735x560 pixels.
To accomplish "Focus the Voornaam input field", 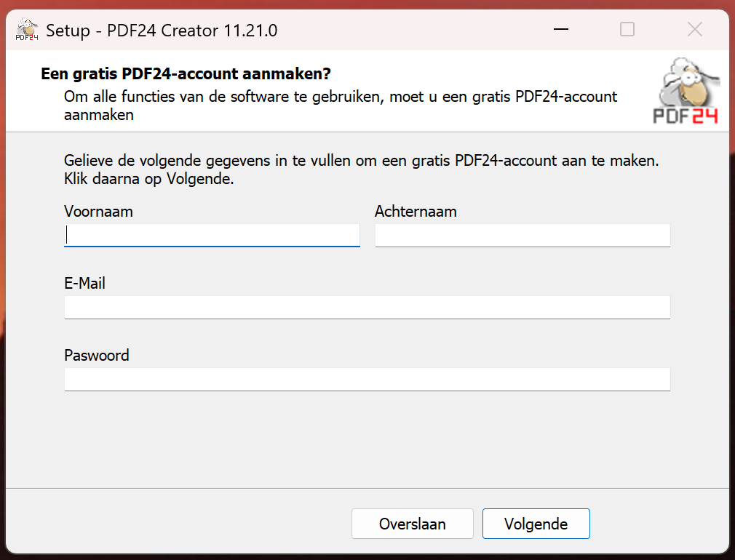I will (212, 235).
